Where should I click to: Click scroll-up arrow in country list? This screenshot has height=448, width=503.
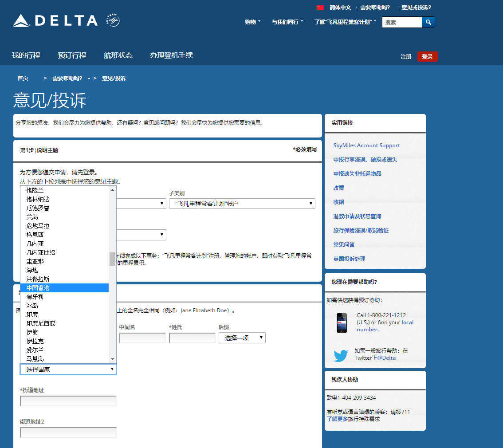[x=112, y=190]
